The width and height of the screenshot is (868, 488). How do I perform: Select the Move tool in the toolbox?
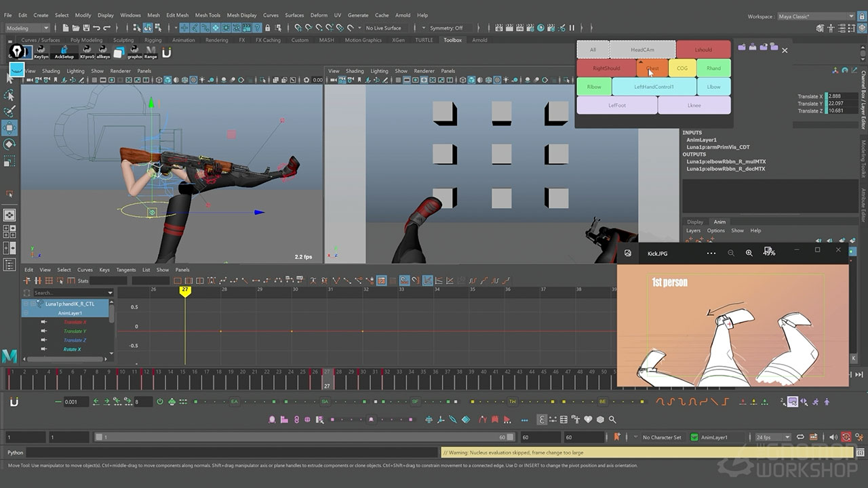[x=9, y=127]
